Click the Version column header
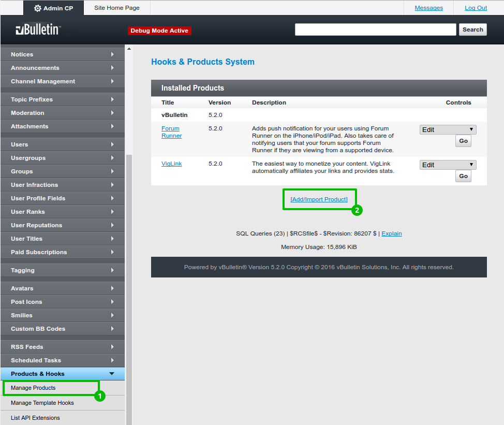The height and width of the screenshot is (425, 504). point(219,102)
